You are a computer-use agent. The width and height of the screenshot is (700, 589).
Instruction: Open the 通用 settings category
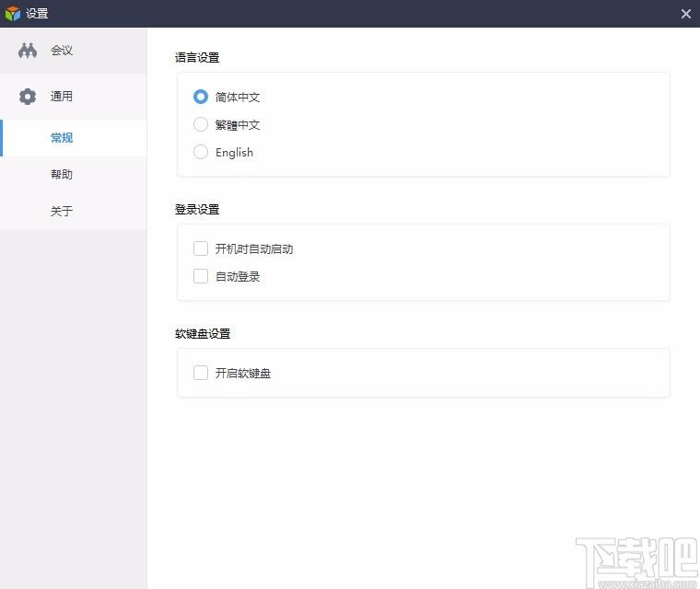[73, 97]
